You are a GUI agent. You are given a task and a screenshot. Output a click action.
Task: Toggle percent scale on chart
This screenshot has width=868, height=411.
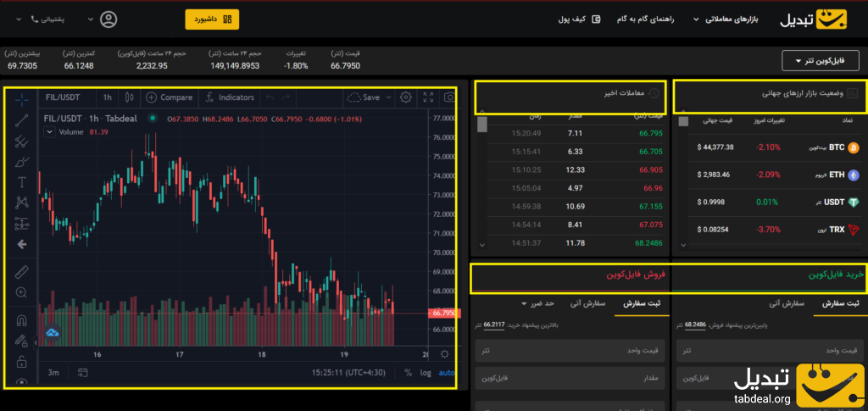[x=408, y=372]
